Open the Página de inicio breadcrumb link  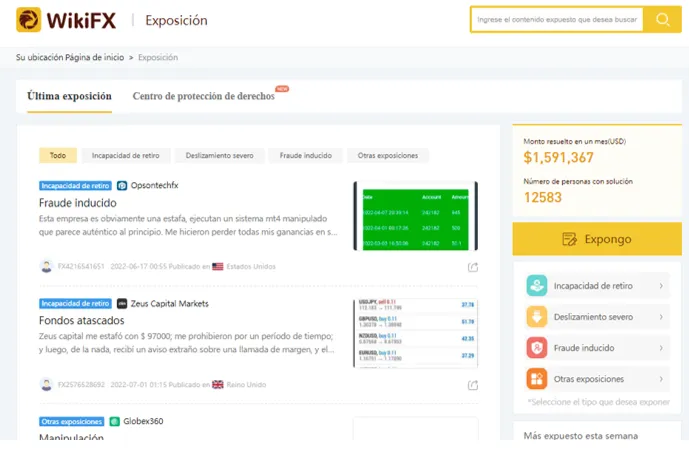click(94, 57)
